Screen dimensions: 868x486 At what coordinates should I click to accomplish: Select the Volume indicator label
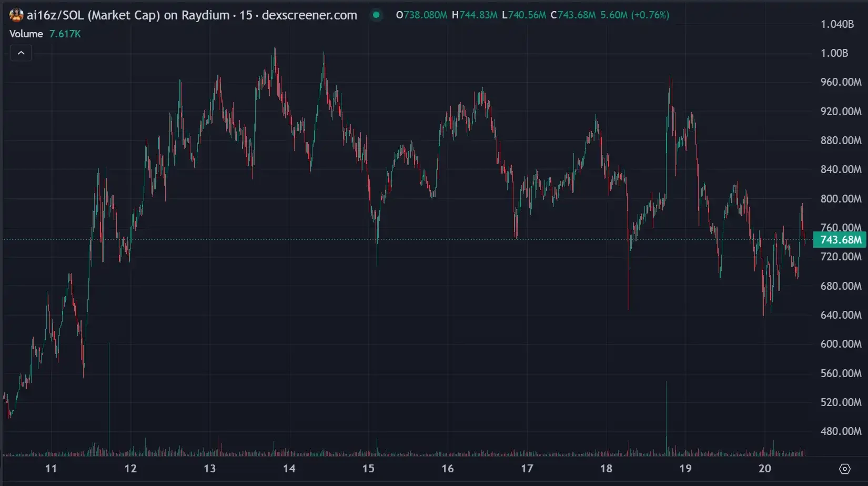pyautogui.click(x=26, y=34)
